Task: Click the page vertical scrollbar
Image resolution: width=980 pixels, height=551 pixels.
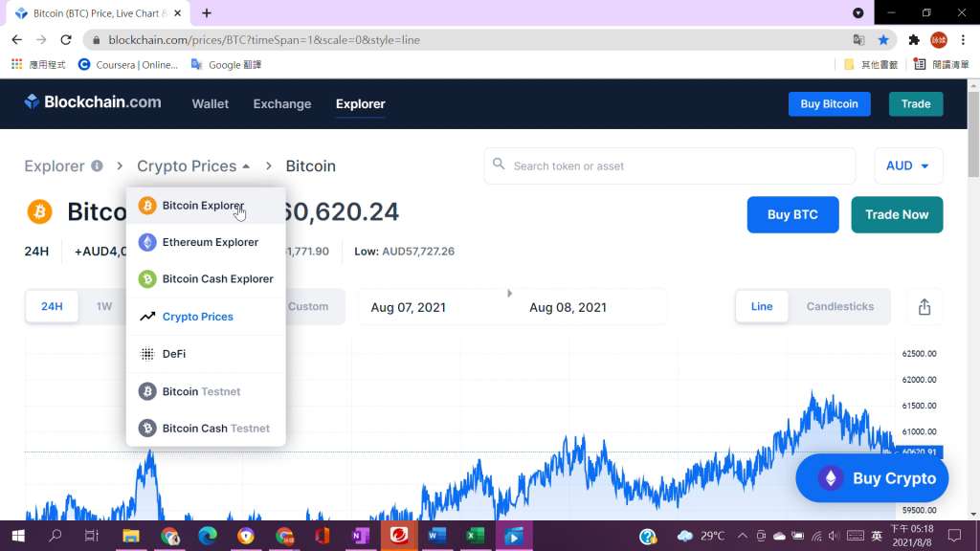Action: 973,135
